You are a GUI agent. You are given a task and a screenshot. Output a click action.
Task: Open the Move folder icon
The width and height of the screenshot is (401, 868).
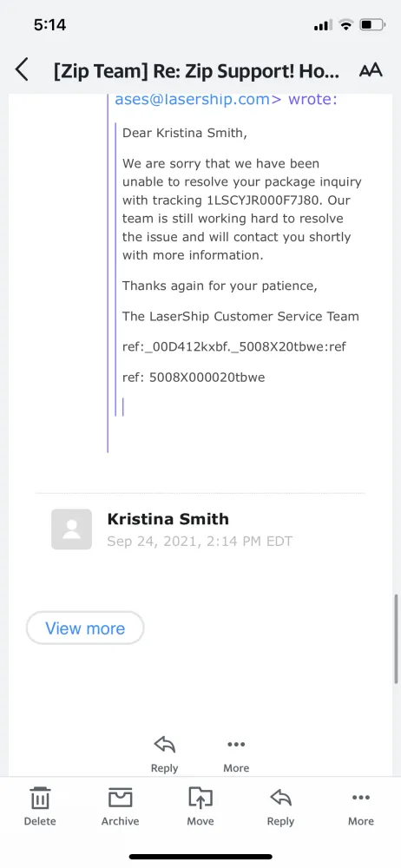tap(200, 807)
